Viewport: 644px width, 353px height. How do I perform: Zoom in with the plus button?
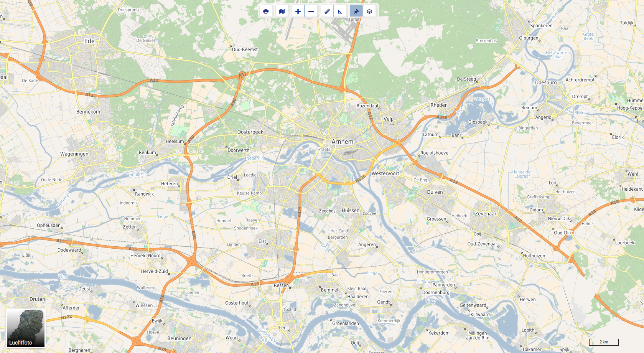[298, 11]
